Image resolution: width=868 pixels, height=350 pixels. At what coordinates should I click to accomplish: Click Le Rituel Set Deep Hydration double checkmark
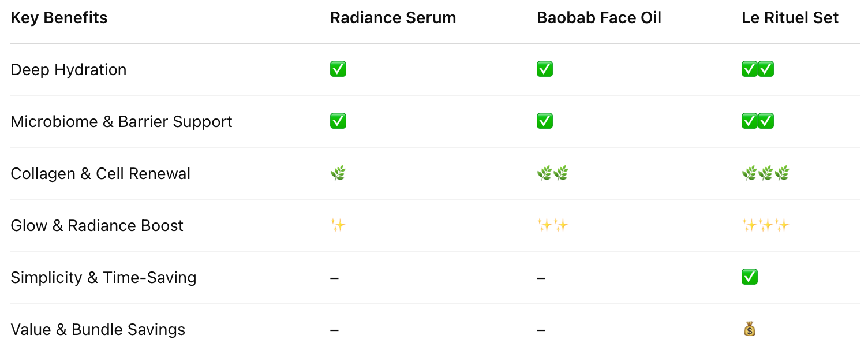757,69
